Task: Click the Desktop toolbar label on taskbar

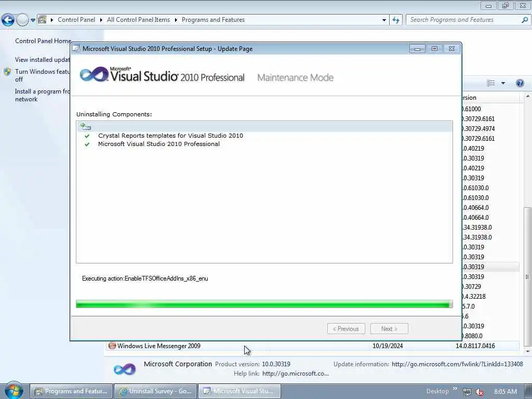Action: coord(437,391)
